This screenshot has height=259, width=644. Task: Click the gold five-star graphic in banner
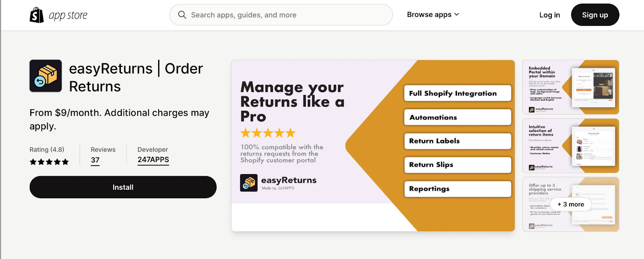(x=268, y=133)
